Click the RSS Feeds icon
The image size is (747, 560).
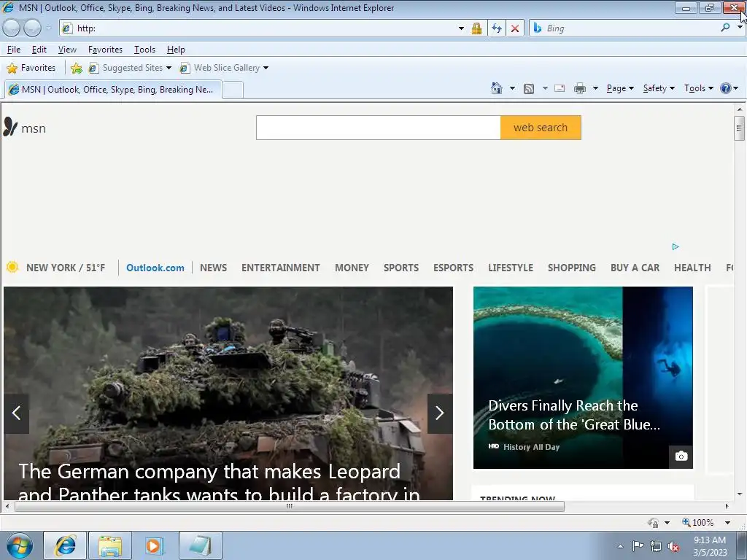click(x=529, y=88)
